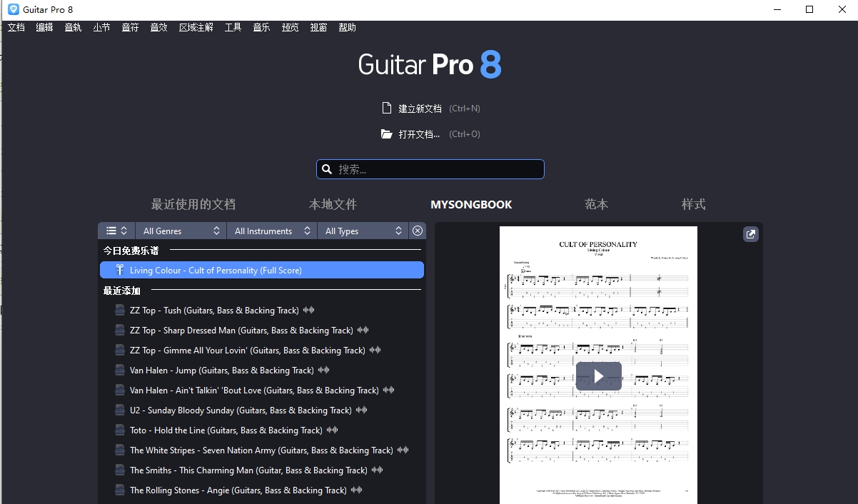Open preview in external window via arrow icon
The width and height of the screenshot is (858, 504).
coord(750,233)
